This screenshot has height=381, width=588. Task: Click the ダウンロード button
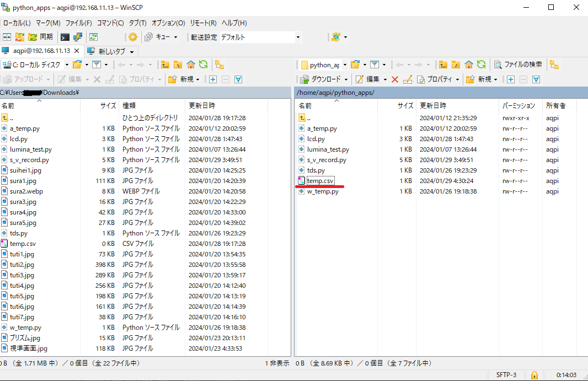click(x=320, y=79)
